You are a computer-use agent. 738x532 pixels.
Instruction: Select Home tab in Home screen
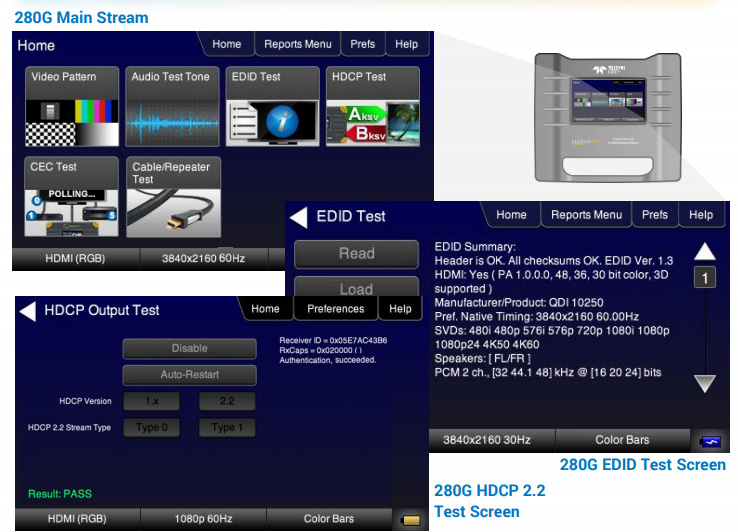coord(226,44)
